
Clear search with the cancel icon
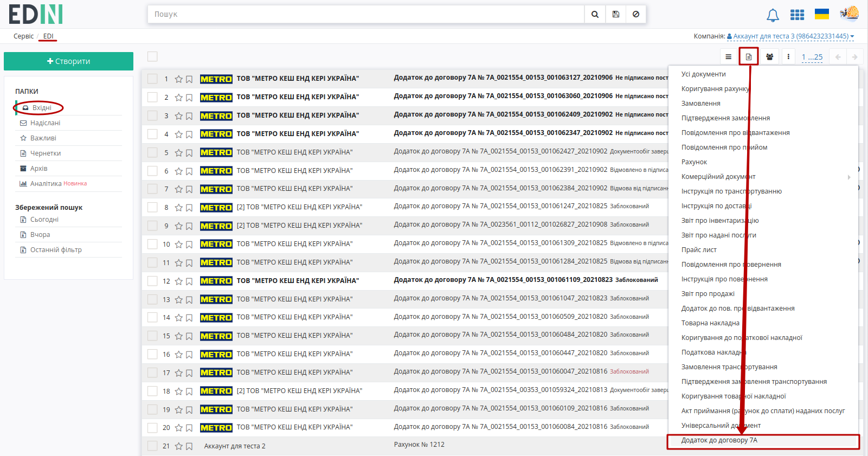coord(636,14)
